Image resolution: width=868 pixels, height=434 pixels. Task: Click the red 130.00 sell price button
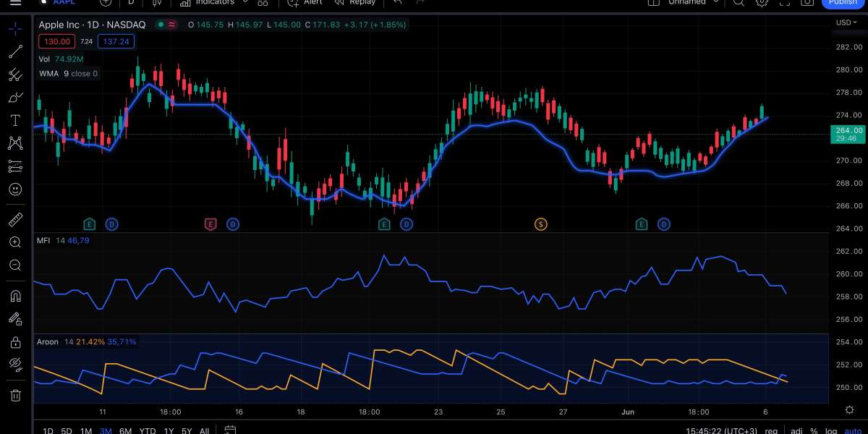click(58, 42)
